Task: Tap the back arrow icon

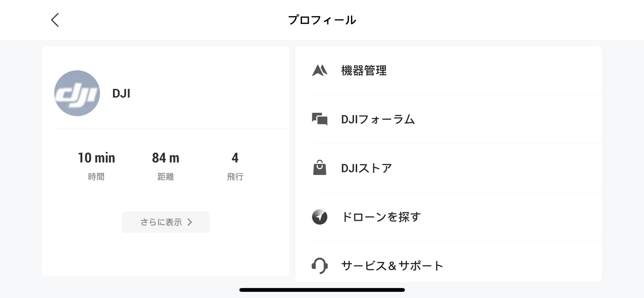Action: click(55, 20)
